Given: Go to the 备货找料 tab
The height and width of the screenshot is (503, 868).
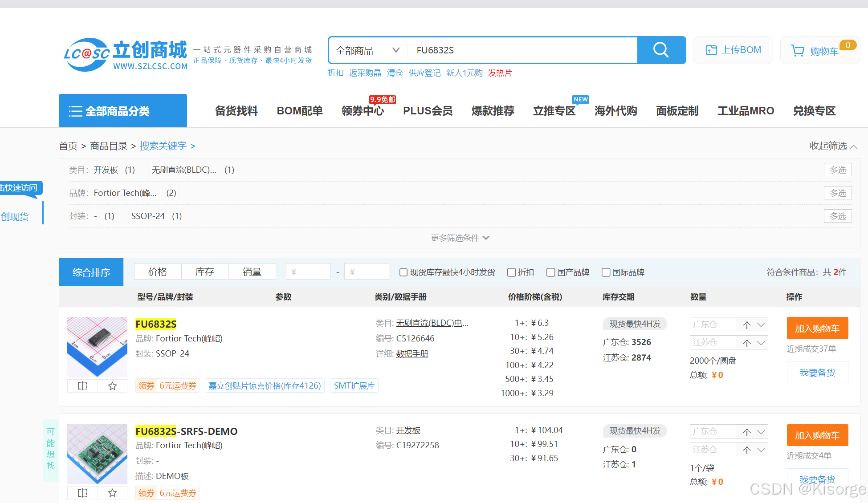Looking at the screenshot, I should [236, 111].
